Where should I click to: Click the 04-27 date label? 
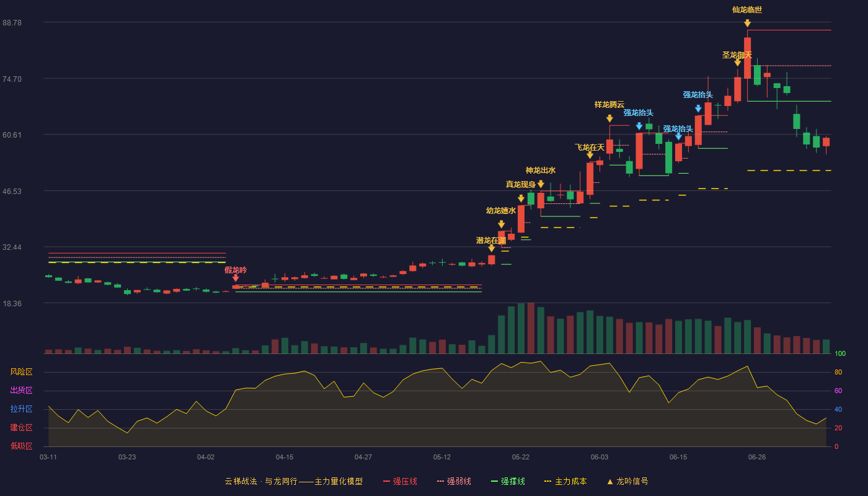[x=363, y=457]
